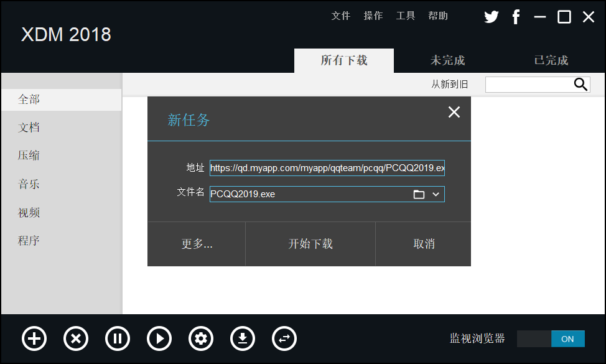
Task: Click the swap arrows circle icon
Action: (284, 339)
